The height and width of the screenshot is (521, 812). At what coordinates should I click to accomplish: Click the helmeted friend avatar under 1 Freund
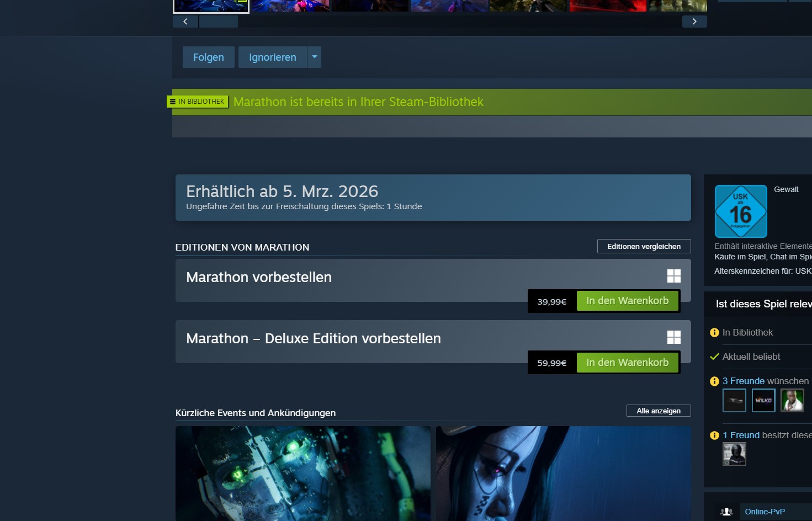tap(734, 454)
